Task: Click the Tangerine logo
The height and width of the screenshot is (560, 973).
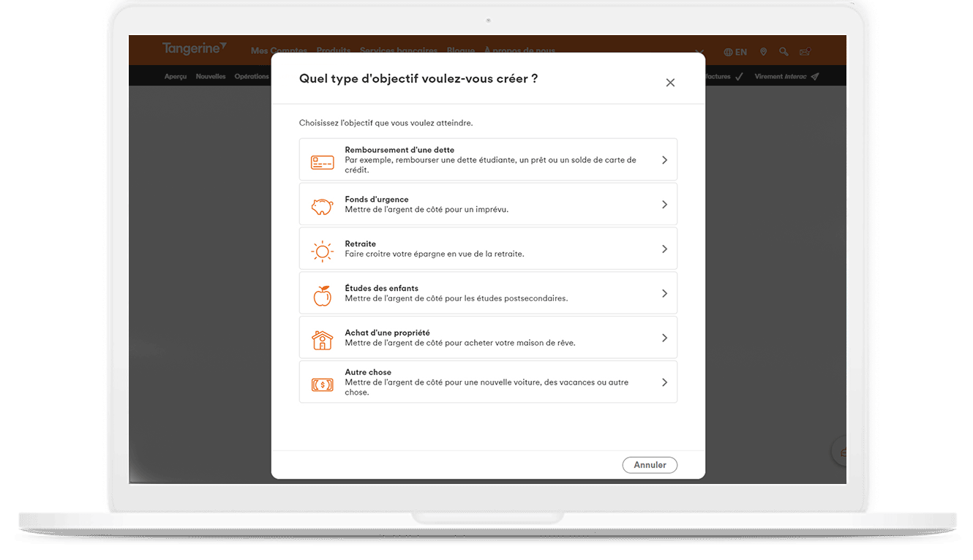Action: (x=195, y=48)
